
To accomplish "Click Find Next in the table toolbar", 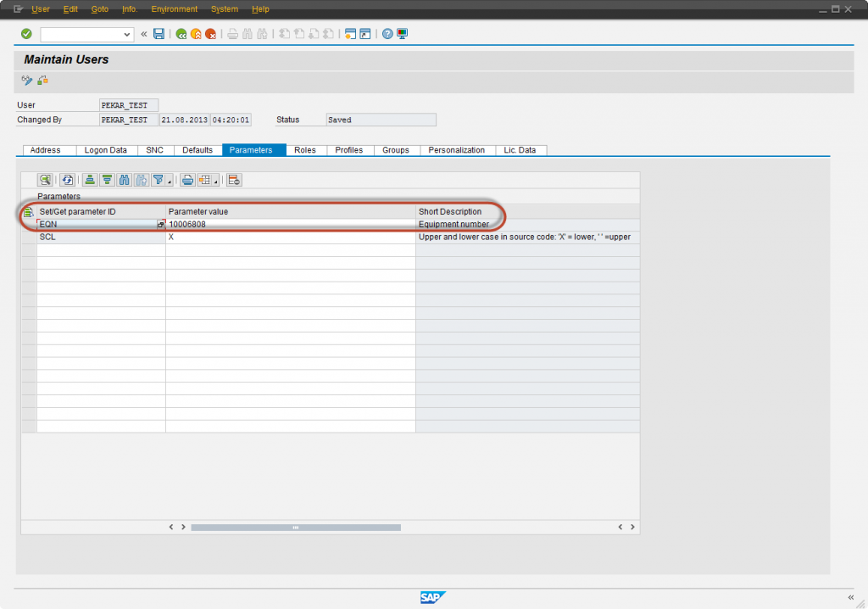I will (x=142, y=180).
